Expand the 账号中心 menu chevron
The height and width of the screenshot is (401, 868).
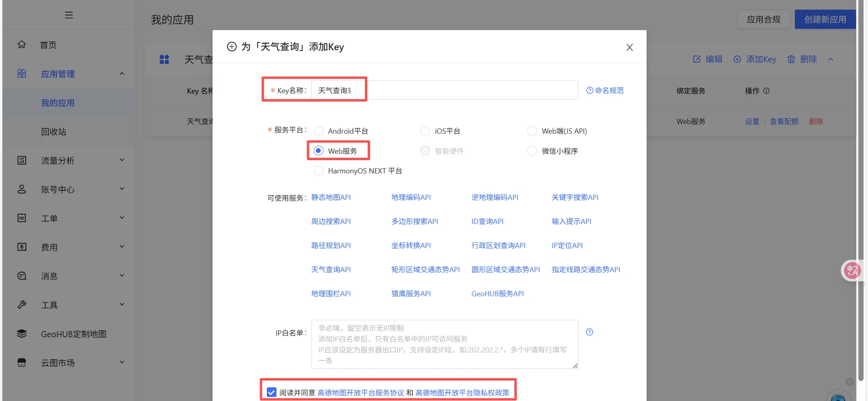pyautogui.click(x=122, y=189)
